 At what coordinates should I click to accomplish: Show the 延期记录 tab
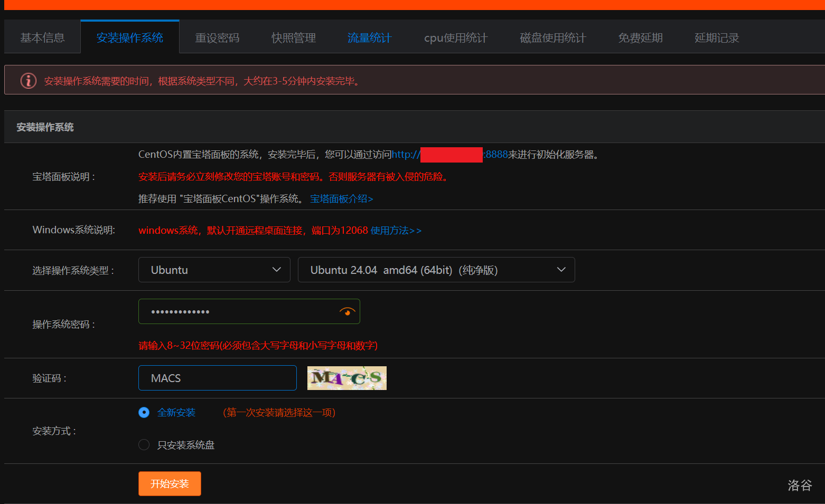click(716, 37)
